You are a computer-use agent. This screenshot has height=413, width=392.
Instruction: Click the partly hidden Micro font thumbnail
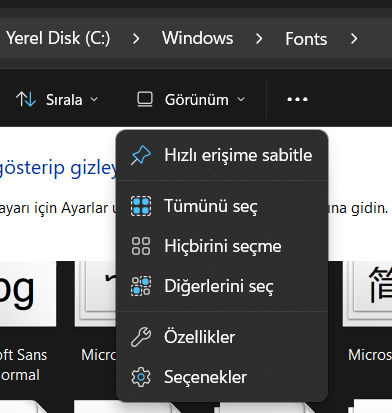point(95,293)
